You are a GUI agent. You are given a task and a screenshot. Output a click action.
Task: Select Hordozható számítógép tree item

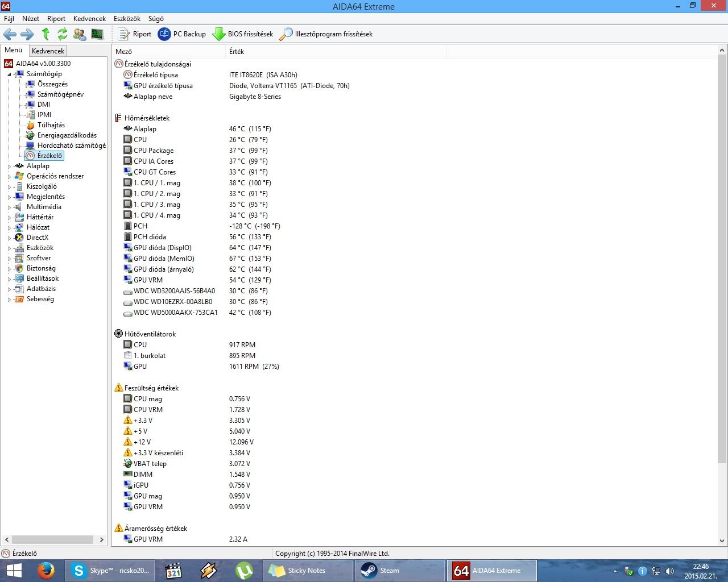72,145
